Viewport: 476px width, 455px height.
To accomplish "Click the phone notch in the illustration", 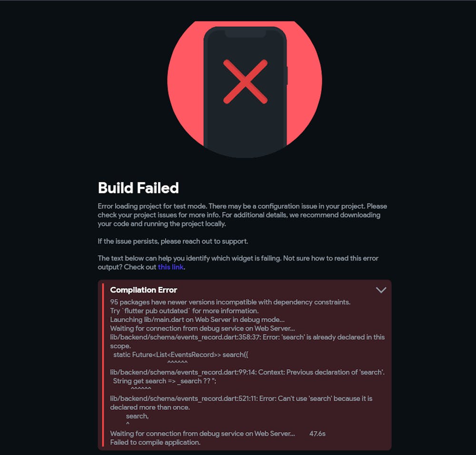I will point(245,33).
